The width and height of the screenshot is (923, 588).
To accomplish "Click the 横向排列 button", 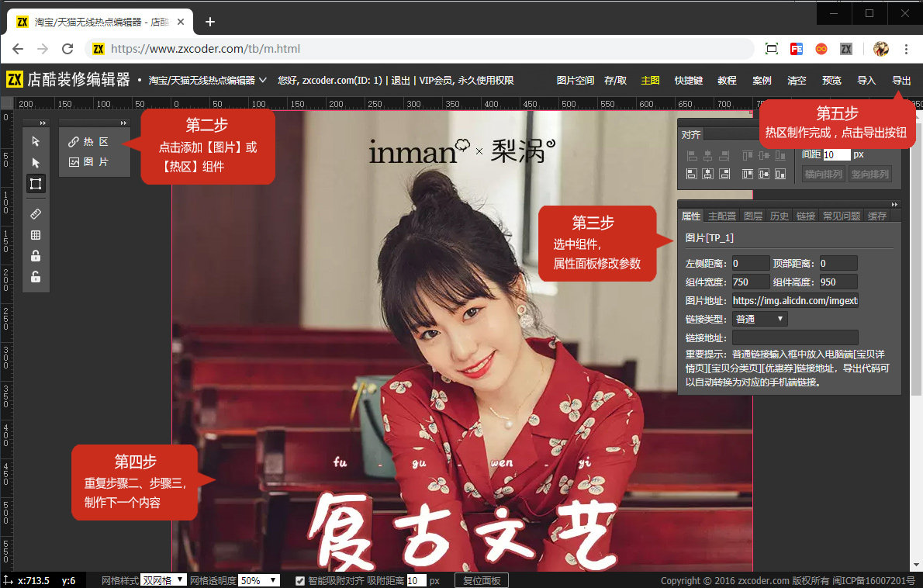I will 824,174.
